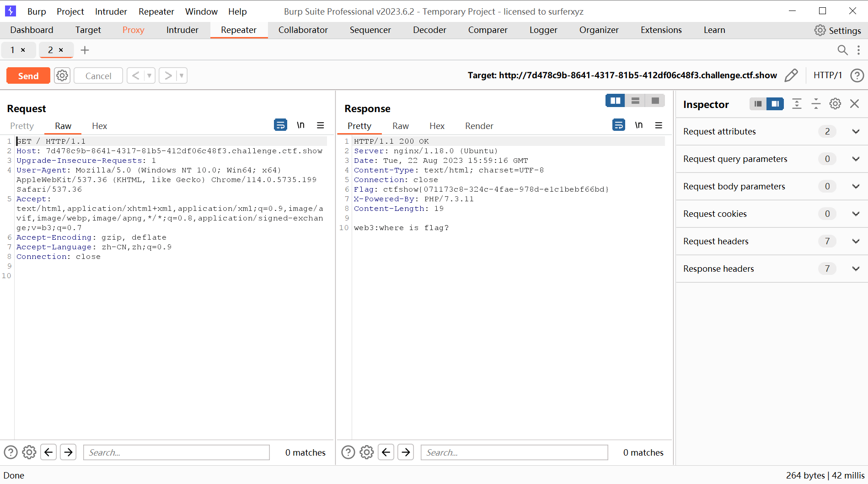
Task: Open the Project menu
Action: [70, 11]
